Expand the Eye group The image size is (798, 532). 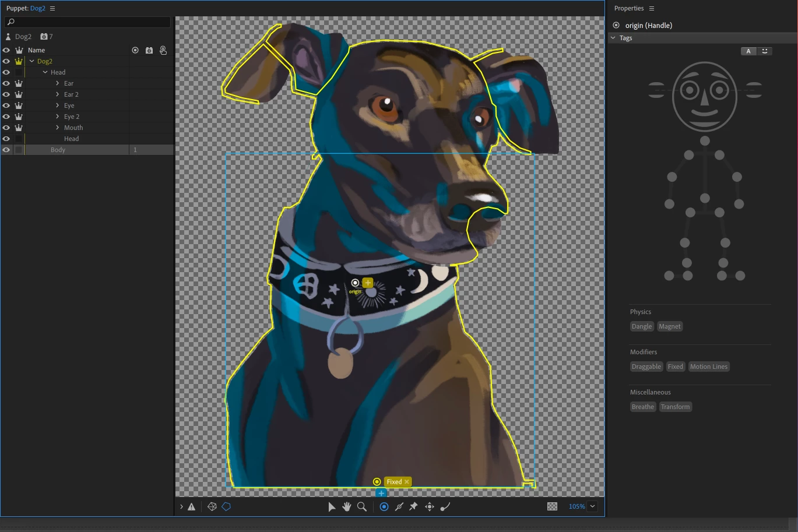click(x=58, y=105)
